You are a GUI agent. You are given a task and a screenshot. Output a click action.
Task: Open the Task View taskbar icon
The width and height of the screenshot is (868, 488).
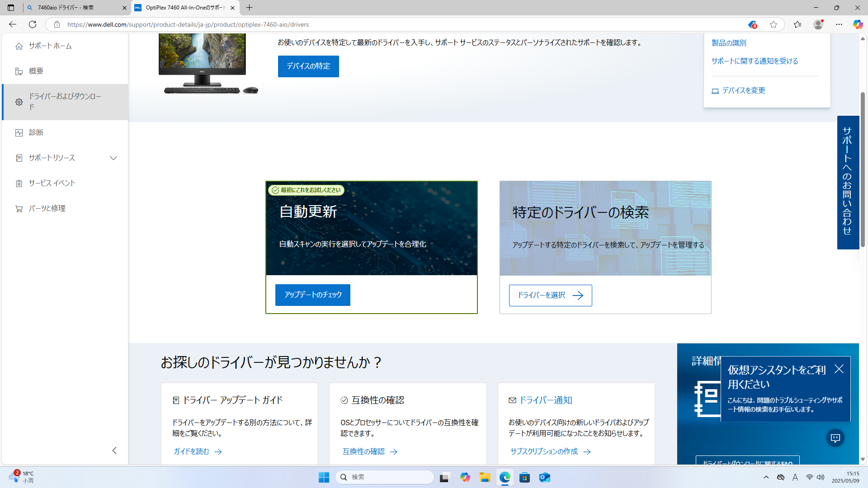[x=445, y=477]
